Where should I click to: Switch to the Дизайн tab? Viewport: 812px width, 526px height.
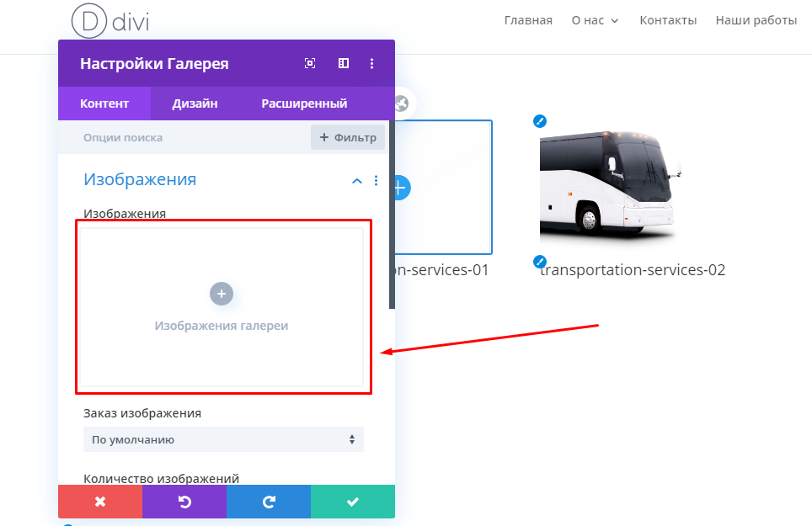[x=195, y=104]
